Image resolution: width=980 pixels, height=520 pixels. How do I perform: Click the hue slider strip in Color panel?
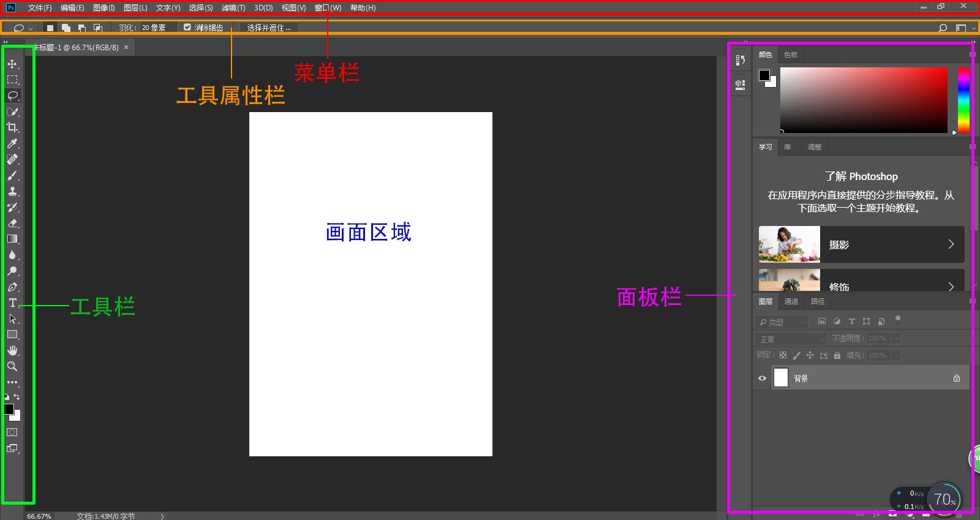point(963,100)
